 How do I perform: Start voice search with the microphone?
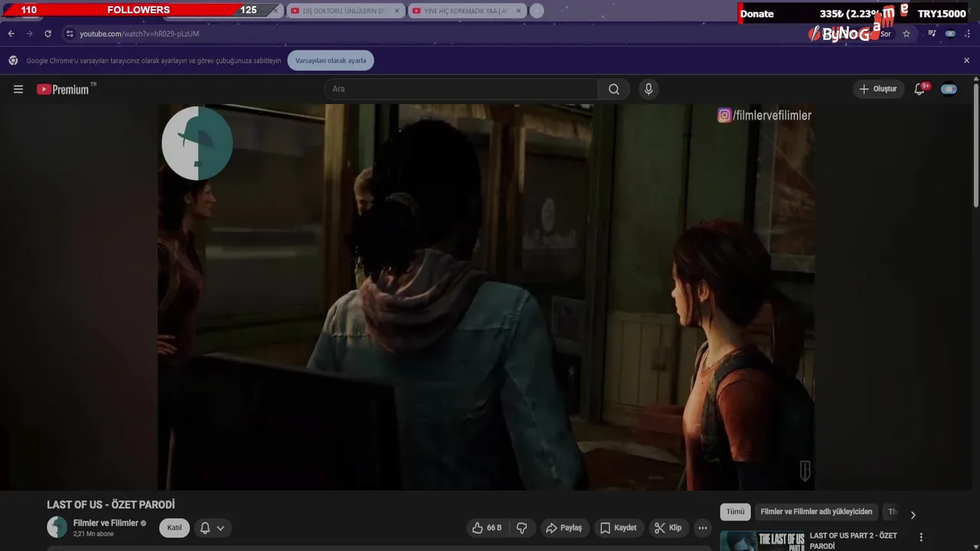[x=648, y=89]
